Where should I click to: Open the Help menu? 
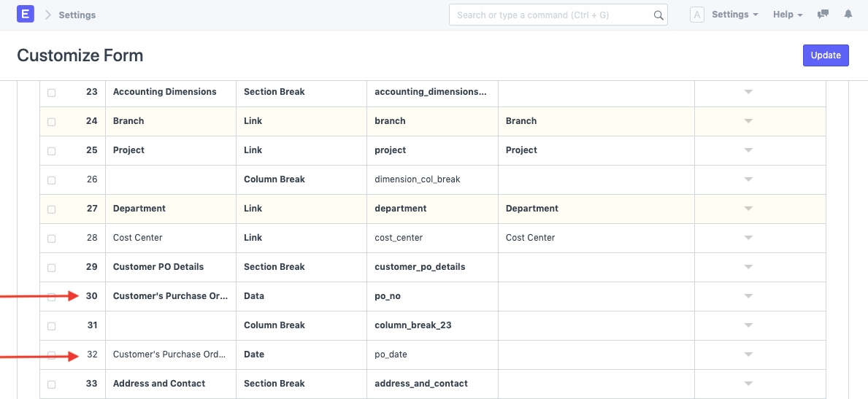pyautogui.click(x=788, y=15)
